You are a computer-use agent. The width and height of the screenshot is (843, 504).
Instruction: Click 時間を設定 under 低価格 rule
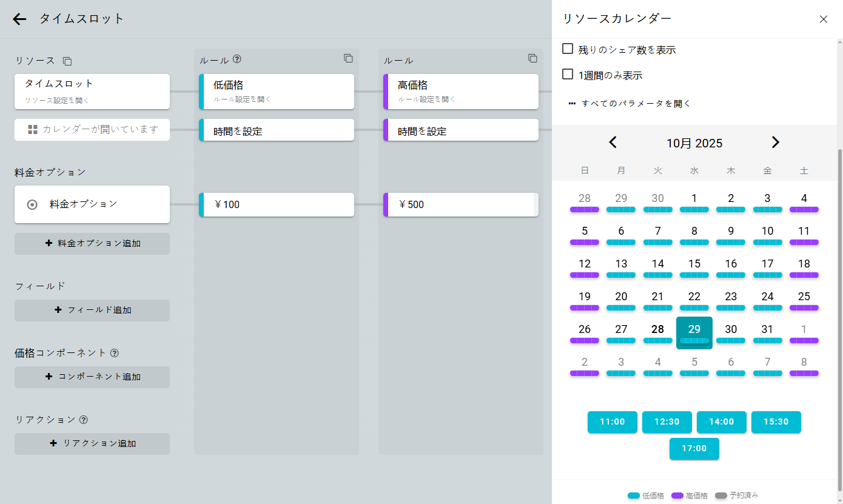(277, 130)
